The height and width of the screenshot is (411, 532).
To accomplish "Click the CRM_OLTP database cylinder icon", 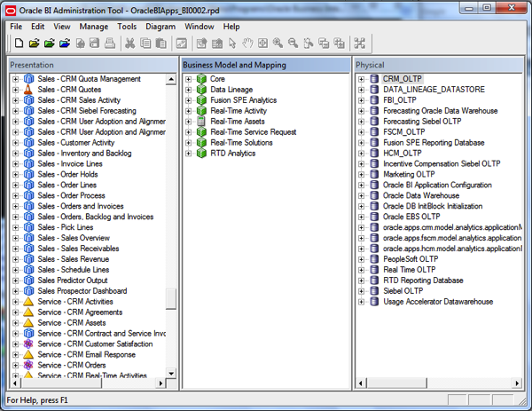I will point(374,79).
